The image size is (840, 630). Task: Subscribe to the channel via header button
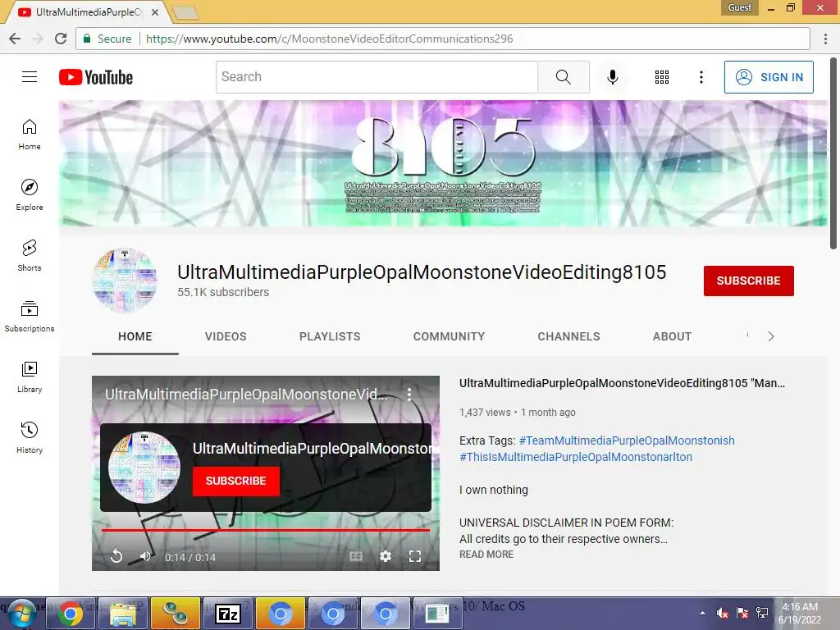click(x=748, y=281)
